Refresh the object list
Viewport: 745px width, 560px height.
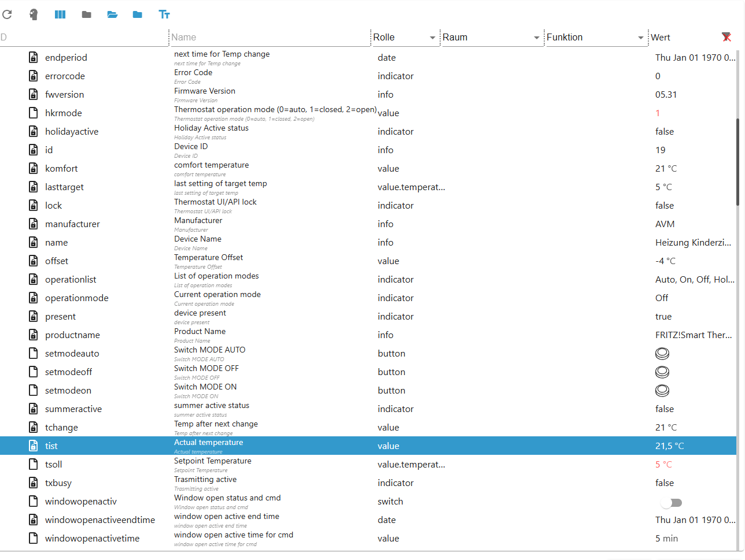coord(7,14)
